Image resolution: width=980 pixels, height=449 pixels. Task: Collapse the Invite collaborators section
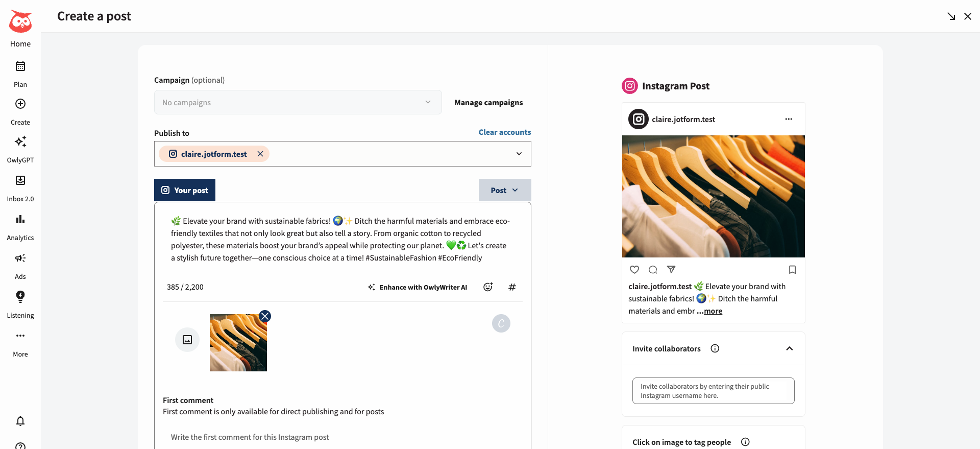pyautogui.click(x=790, y=348)
